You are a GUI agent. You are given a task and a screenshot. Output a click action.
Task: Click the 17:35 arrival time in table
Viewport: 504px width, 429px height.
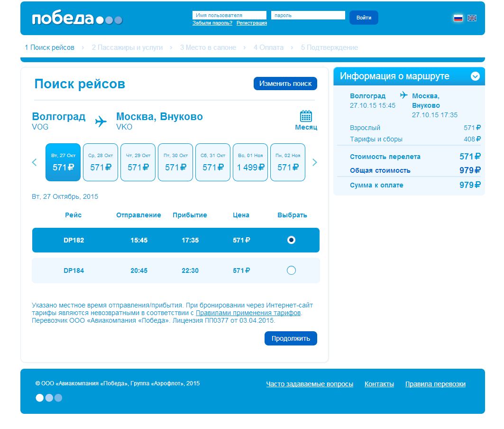[190, 240]
